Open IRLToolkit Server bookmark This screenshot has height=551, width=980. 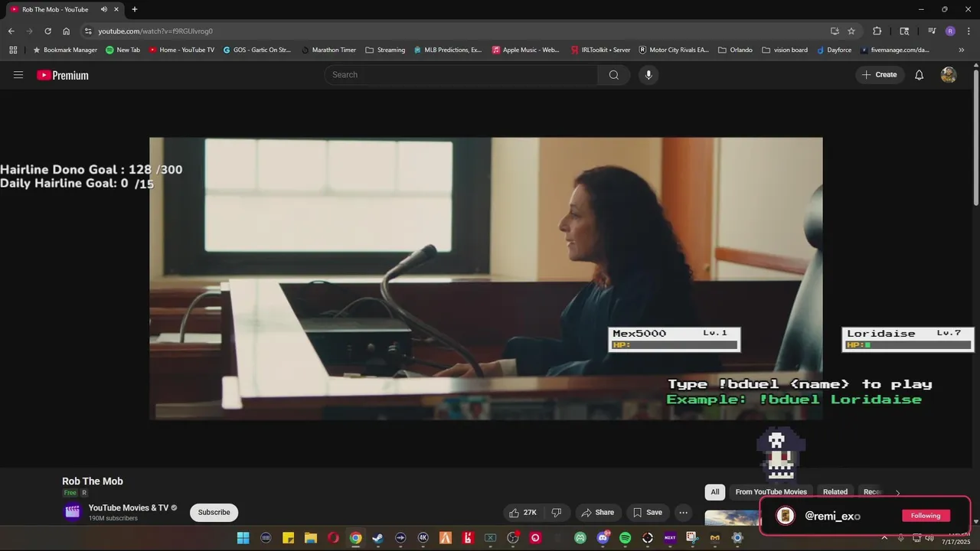click(601, 50)
